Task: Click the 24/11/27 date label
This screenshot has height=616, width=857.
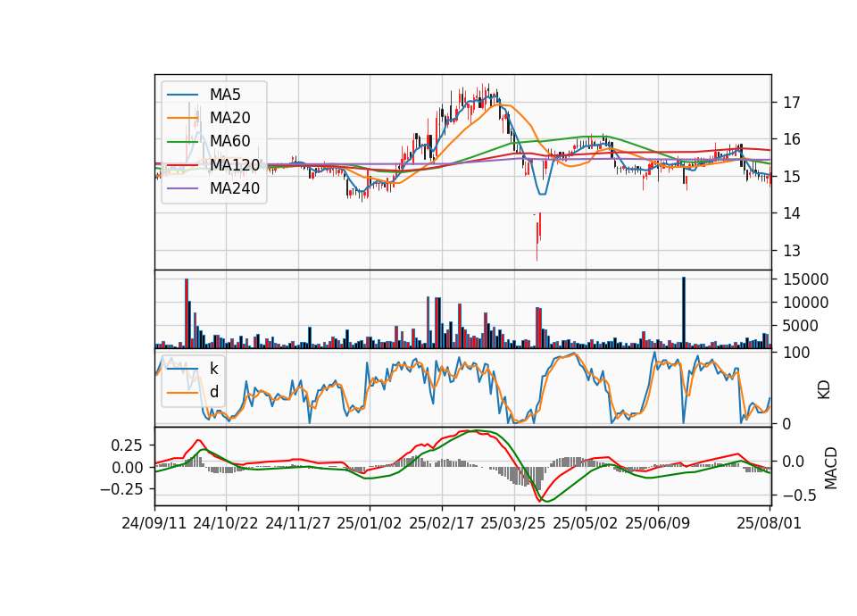Action: 298,523
